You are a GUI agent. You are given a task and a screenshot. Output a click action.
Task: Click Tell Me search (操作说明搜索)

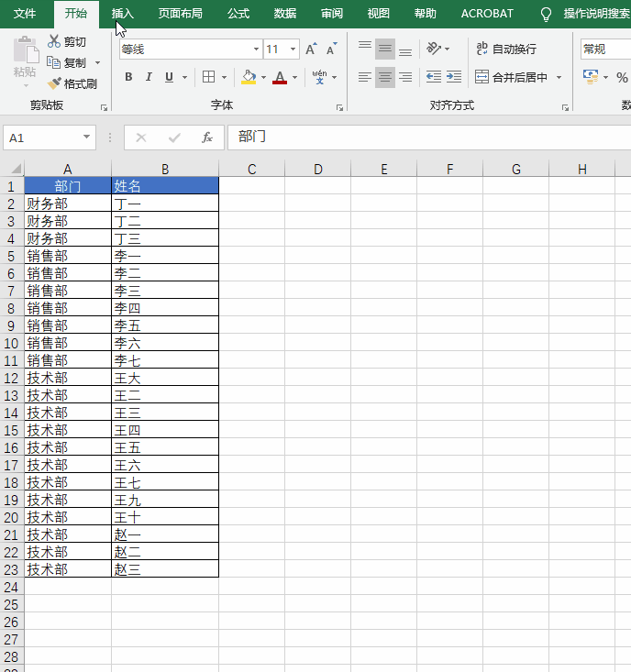pos(597,14)
